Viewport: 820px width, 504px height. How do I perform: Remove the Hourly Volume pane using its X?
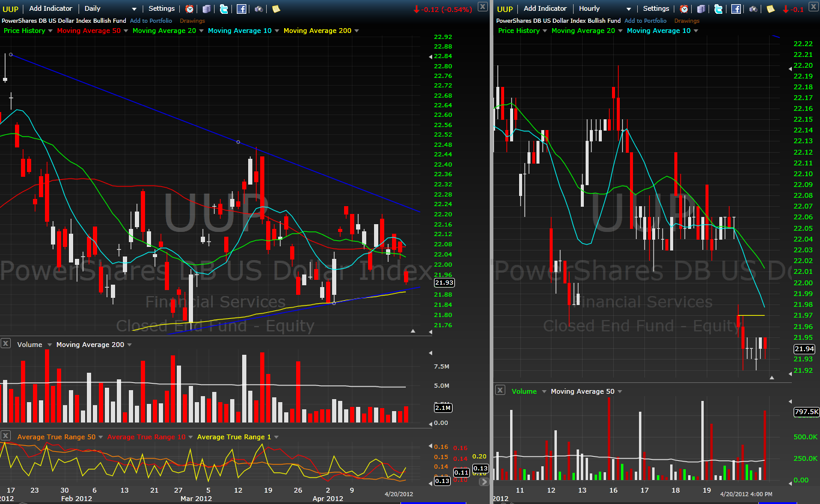[500, 390]
